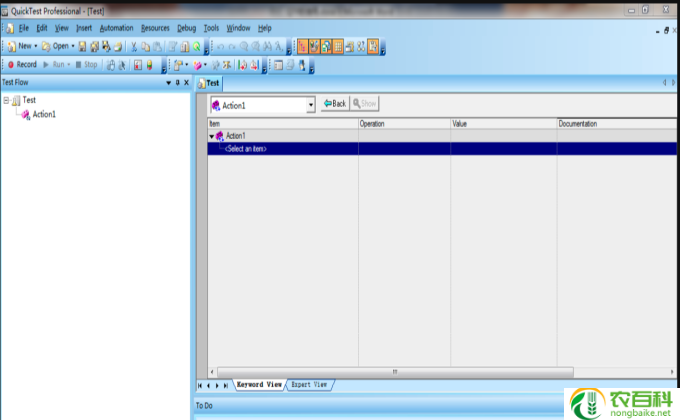Open the Automation menu

click(116, 28)
